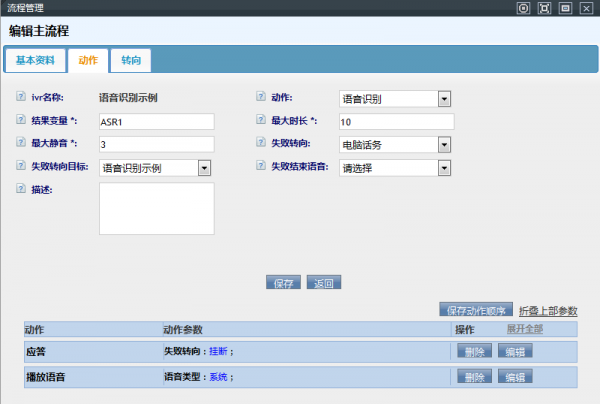Click help icon beside 失败转向目标 label
Image resolution: width=600 pixels, height=404 pixels.
click(21, 167)
